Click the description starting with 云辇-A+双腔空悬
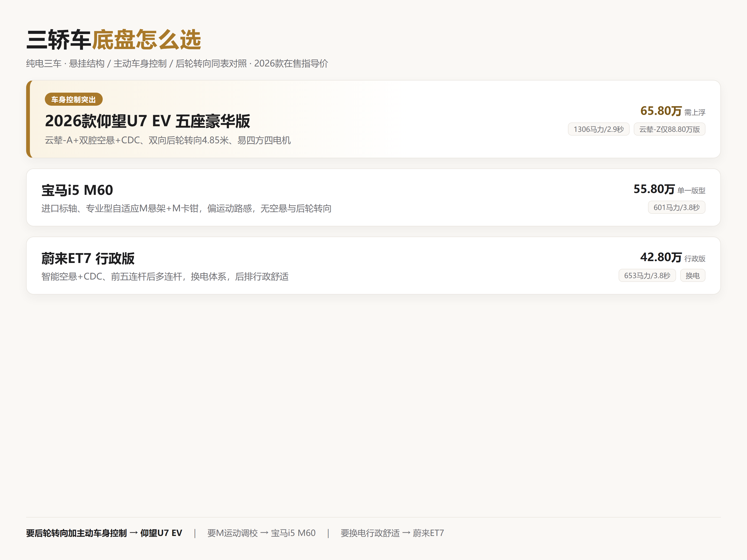Image resolution: width=747 pixels, height=560 pixels. click(x=168, y=140)
